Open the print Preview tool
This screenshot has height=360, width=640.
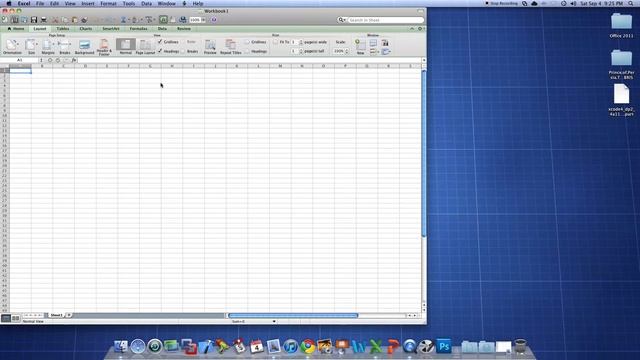210,46
